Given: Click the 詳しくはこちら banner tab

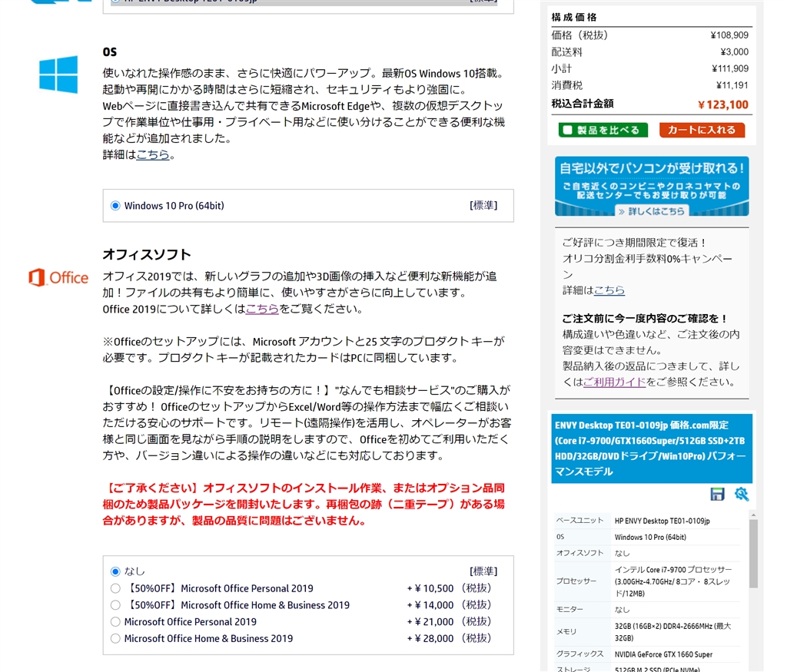Looking at the screenshot, I should pos(652,211).
